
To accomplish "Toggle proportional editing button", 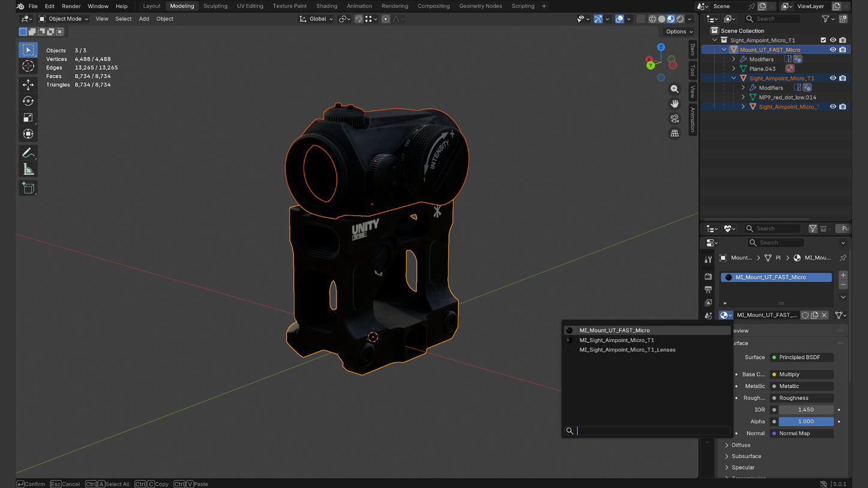I will click(x=386, y=19).
